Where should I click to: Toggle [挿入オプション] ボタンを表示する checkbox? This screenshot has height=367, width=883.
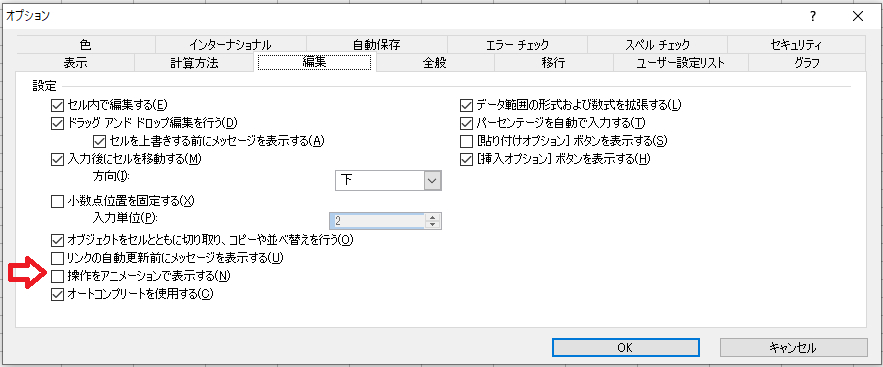click(466, 159)
